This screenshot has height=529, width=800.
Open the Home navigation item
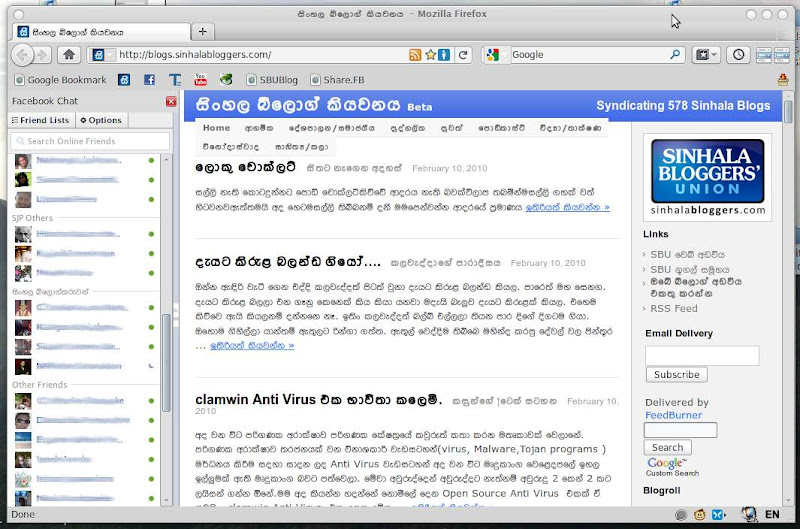216,128
